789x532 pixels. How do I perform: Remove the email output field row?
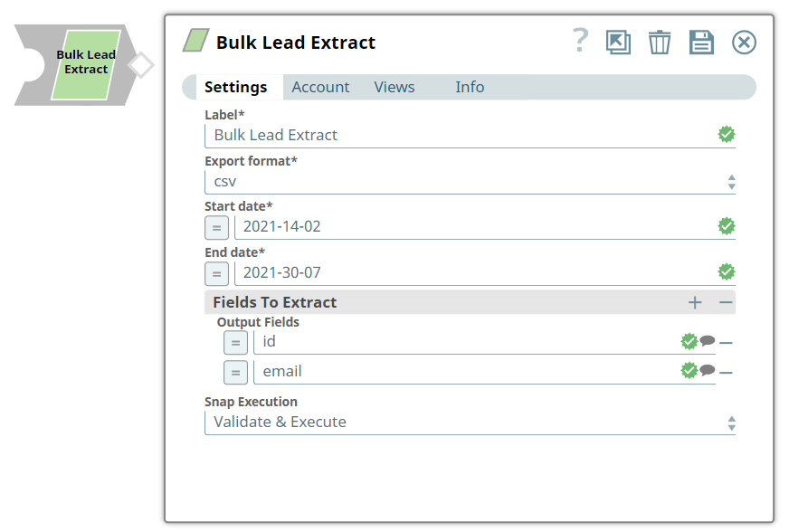coord(726,373)
